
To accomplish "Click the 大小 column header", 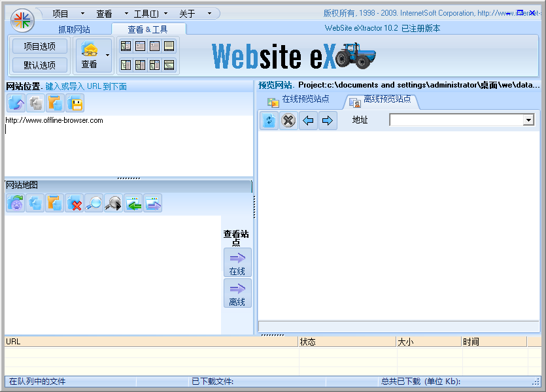I will pos(429,342).
